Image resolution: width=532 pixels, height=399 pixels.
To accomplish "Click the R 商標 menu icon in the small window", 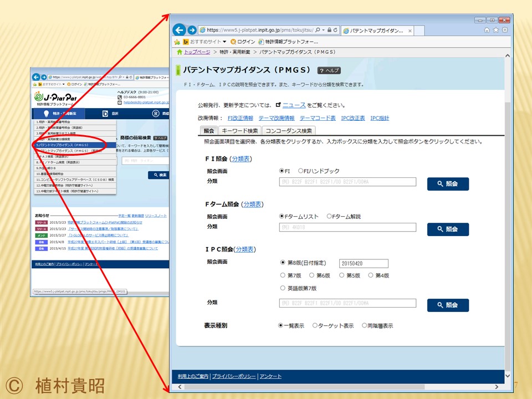I will coord(156,114).
